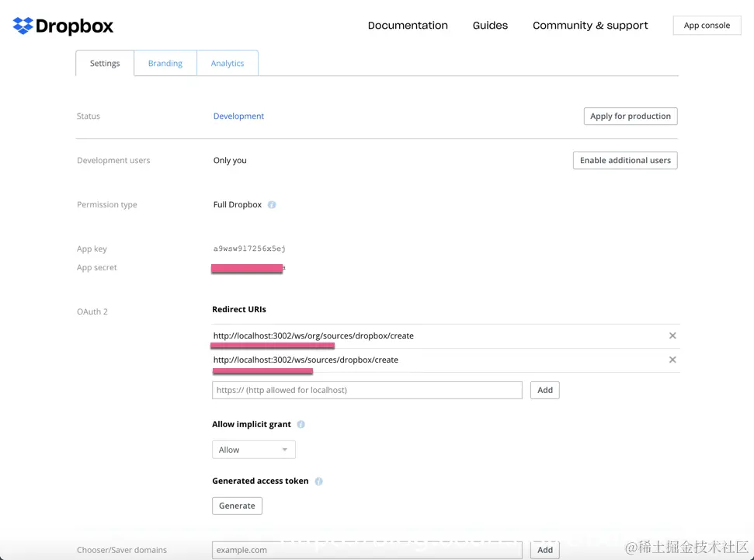This screenshot has height=560, width=754.
Task: Click the http://localhost:3002/ws/org/sources/dropbox/create text
Action: pyautogui.click(x=314, y=336)
